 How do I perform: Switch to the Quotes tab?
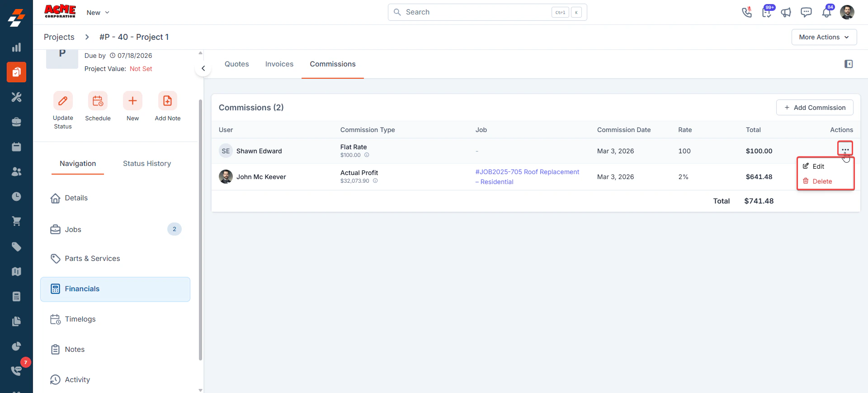[237, 64]
